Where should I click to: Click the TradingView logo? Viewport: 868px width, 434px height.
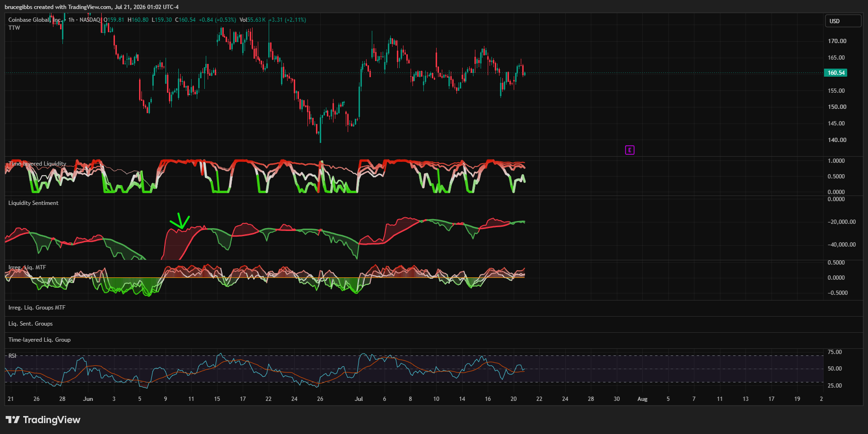tap(43, 420)
